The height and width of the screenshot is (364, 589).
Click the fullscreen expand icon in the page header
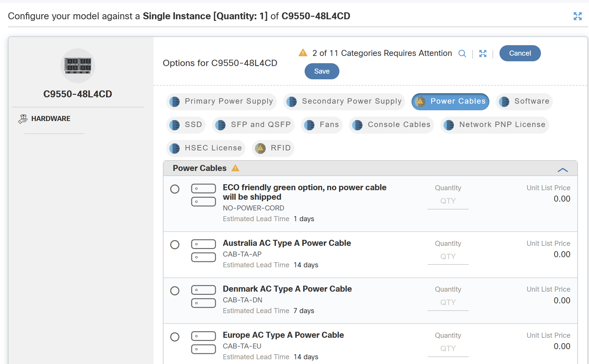click(578, 16)
